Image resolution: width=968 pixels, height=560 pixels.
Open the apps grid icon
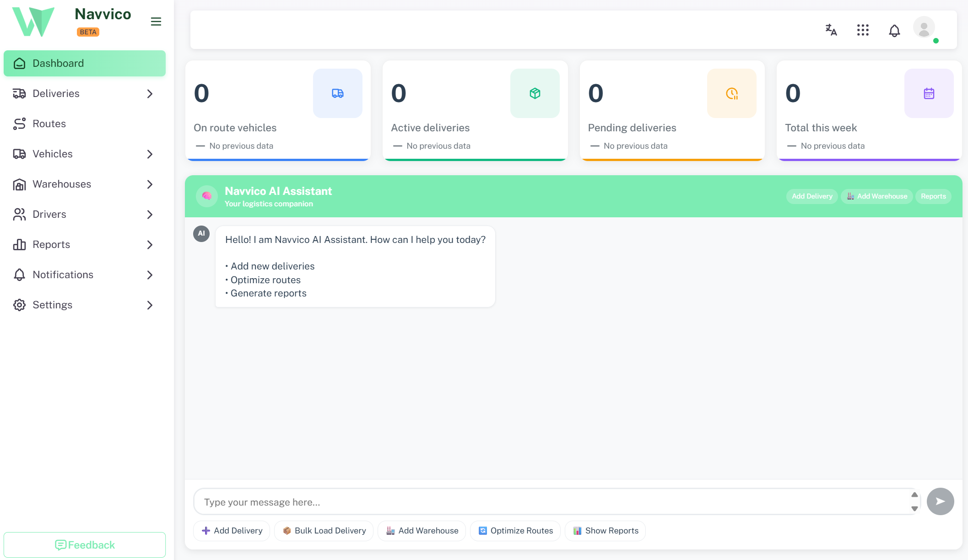point(863,30)
